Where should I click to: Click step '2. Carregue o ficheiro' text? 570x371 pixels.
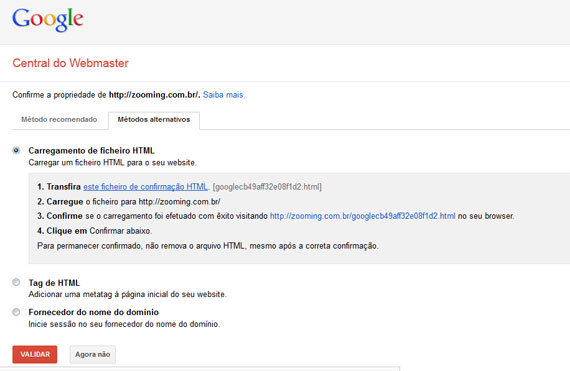(129, 202)
